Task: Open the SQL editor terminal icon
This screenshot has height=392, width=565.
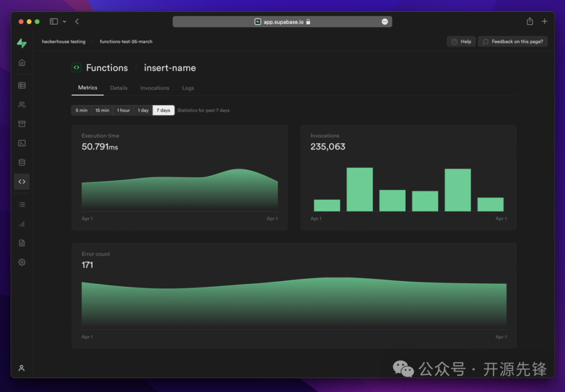Action: tap(22, 143)
